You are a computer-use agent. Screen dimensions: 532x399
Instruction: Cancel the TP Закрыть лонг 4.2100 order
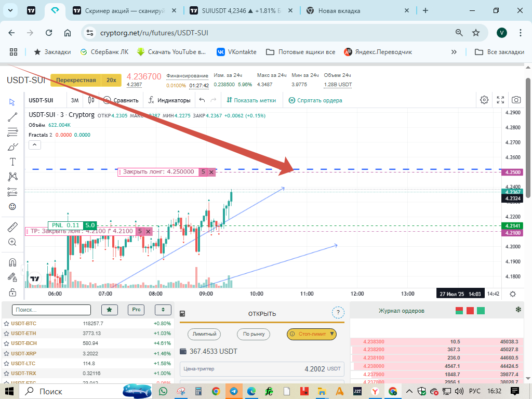[x=148, y=231]
